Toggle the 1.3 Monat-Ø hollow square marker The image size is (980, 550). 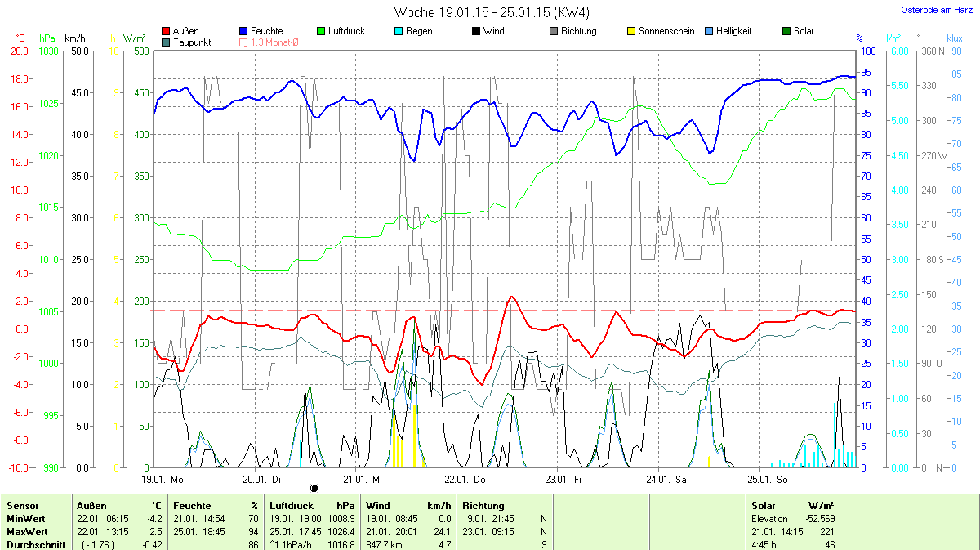[x=243, y=42]
